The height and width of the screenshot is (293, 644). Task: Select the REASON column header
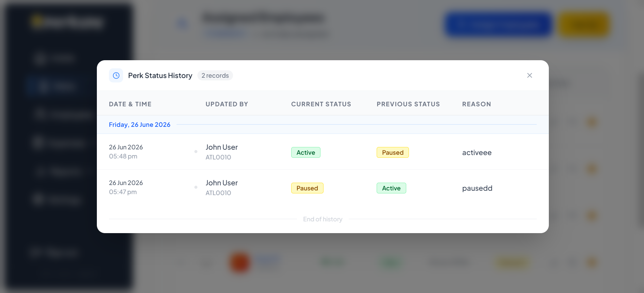(x=477, y=104)
